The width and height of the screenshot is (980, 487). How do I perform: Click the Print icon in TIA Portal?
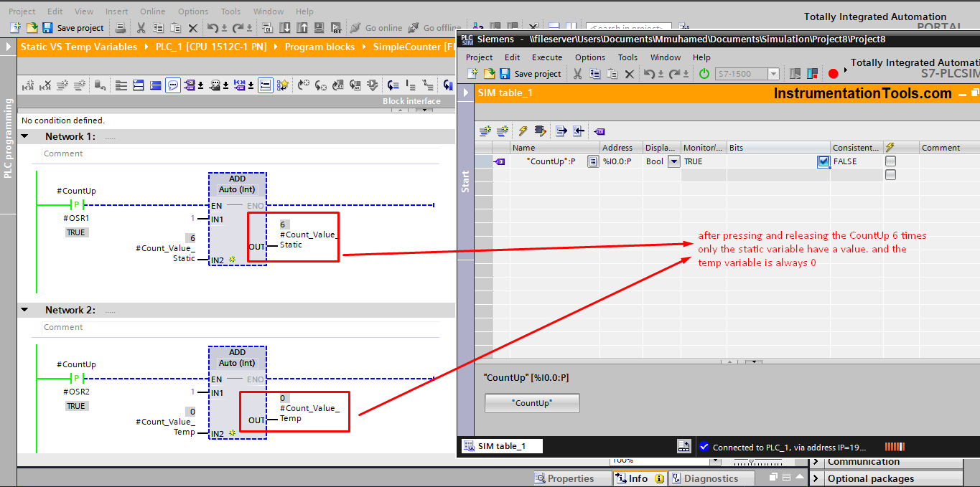(x=121, y=28)
